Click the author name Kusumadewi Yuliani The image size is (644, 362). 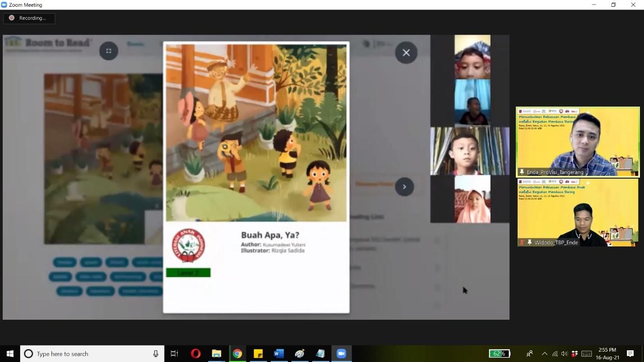284,245
